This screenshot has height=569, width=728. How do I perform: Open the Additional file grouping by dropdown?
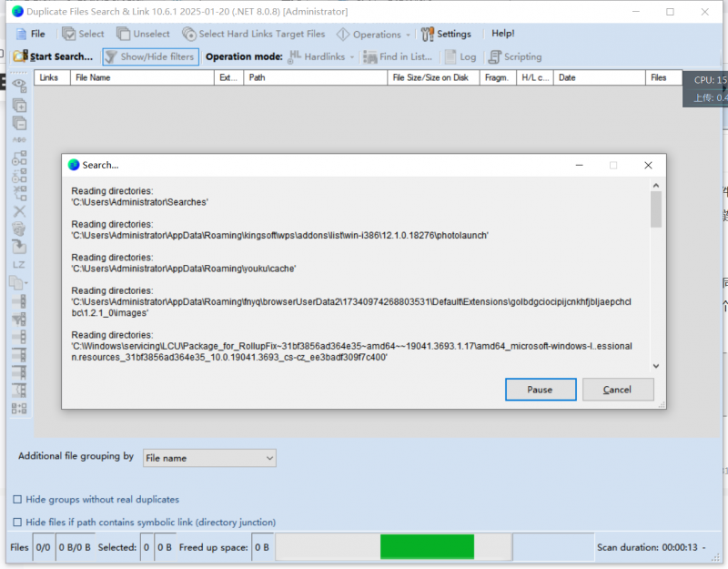point(209,458)
